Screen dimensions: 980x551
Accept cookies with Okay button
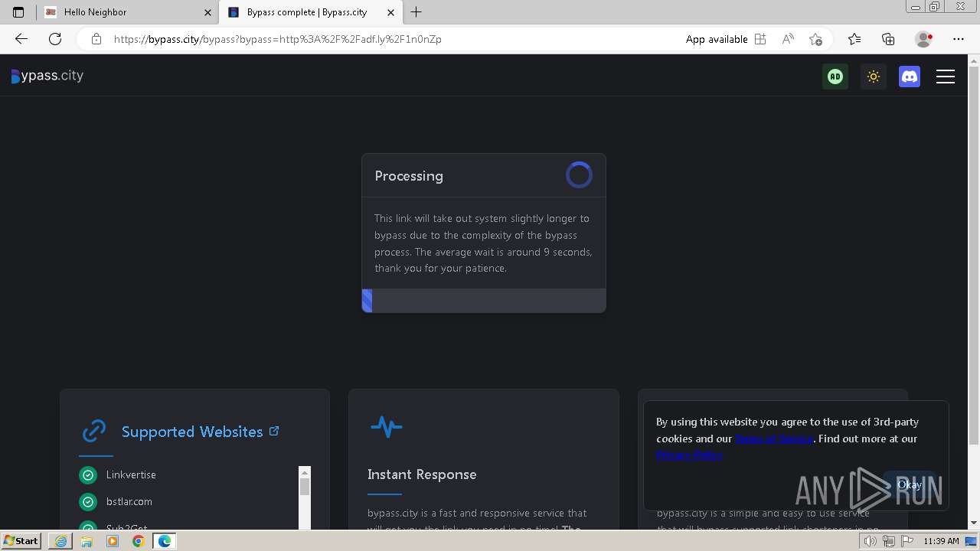[910, 485]
